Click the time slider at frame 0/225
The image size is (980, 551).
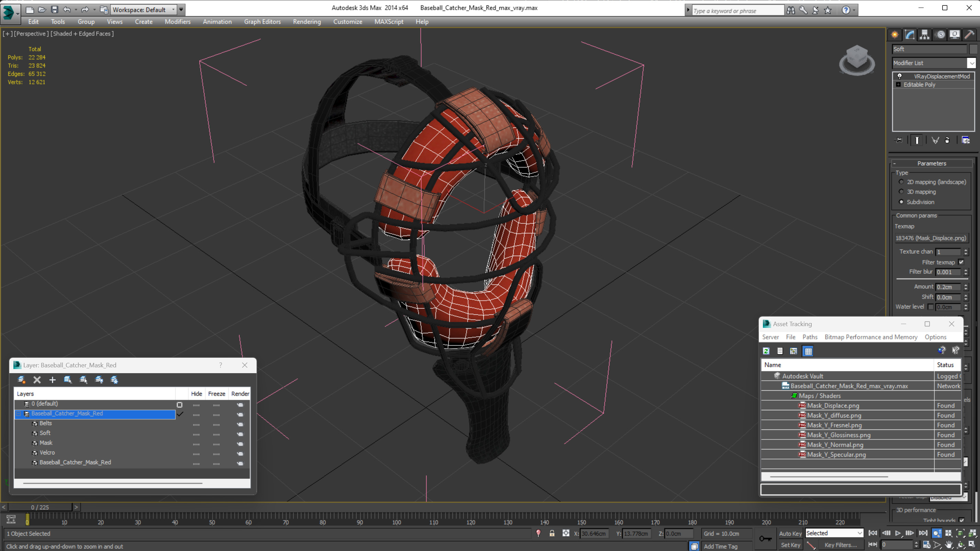(40, 507)
